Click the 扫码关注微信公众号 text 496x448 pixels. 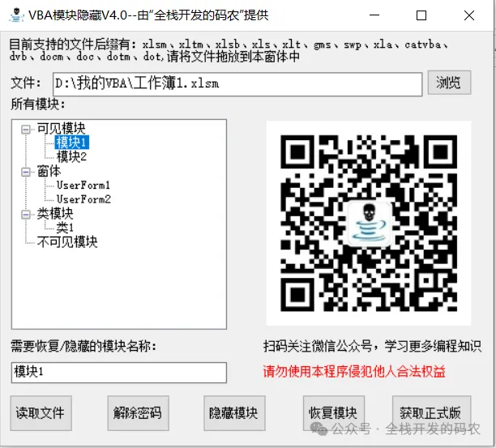[x=372, y=346]
